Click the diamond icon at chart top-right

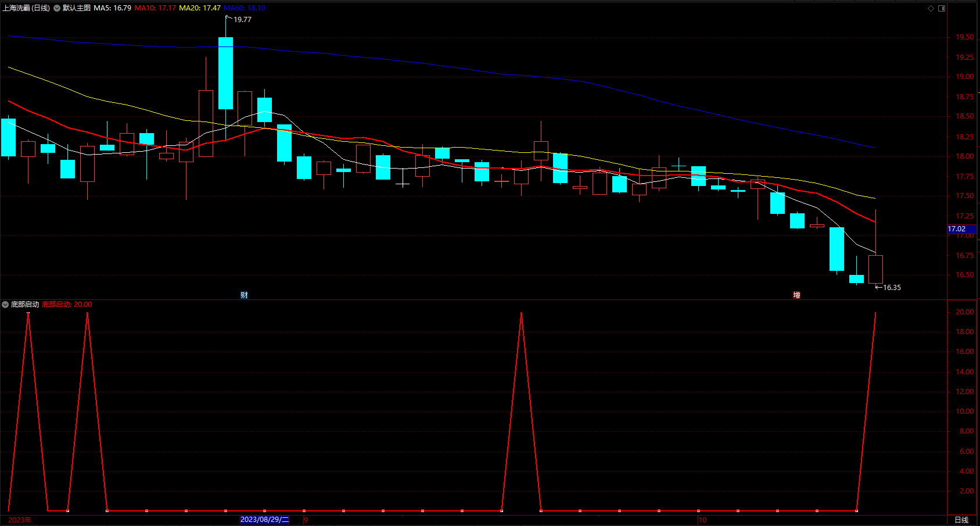931,8
